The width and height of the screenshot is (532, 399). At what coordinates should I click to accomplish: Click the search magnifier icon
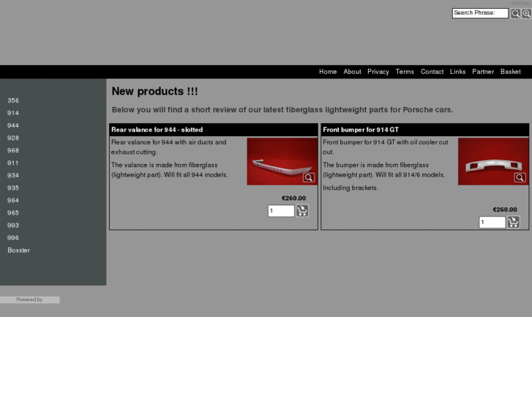pos(515,13)
